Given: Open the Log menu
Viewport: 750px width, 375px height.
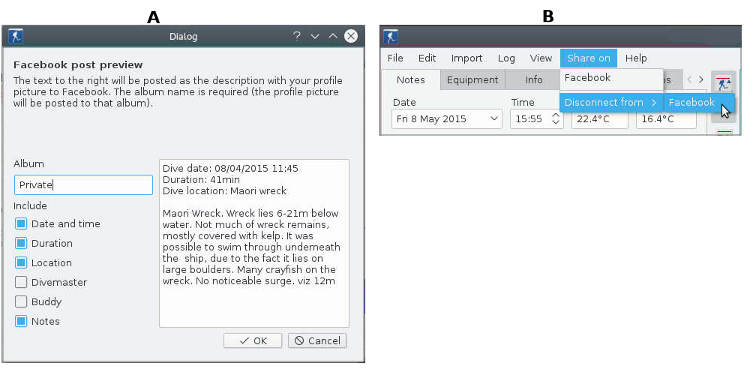Looking at the screenshot, I should [507, 58].
